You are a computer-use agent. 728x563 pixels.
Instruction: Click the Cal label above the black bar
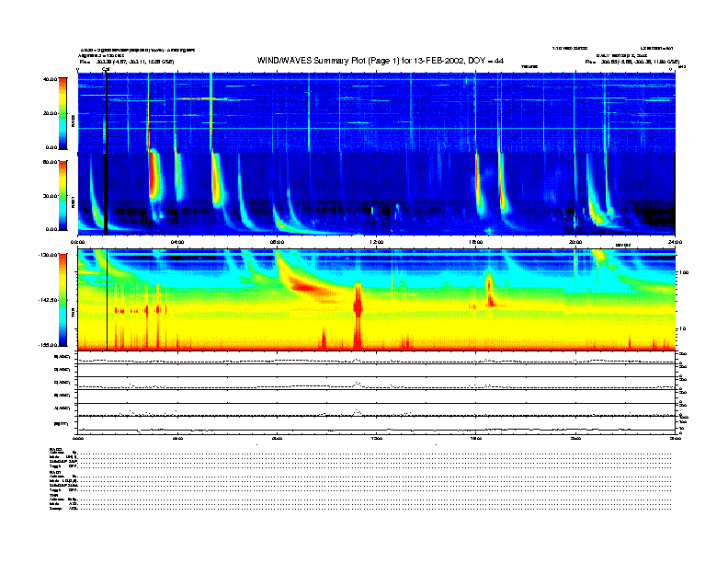(x=106, y=69)
